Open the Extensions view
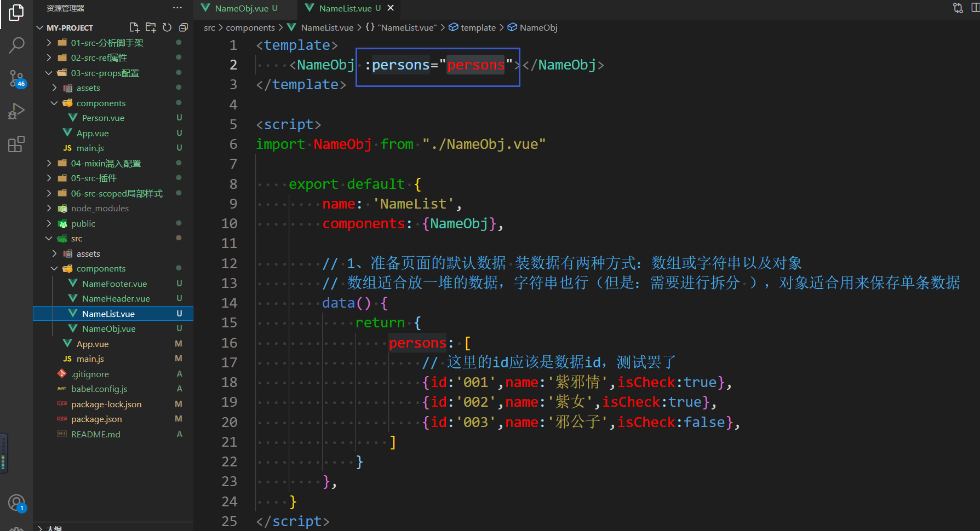 pos(16,144)
